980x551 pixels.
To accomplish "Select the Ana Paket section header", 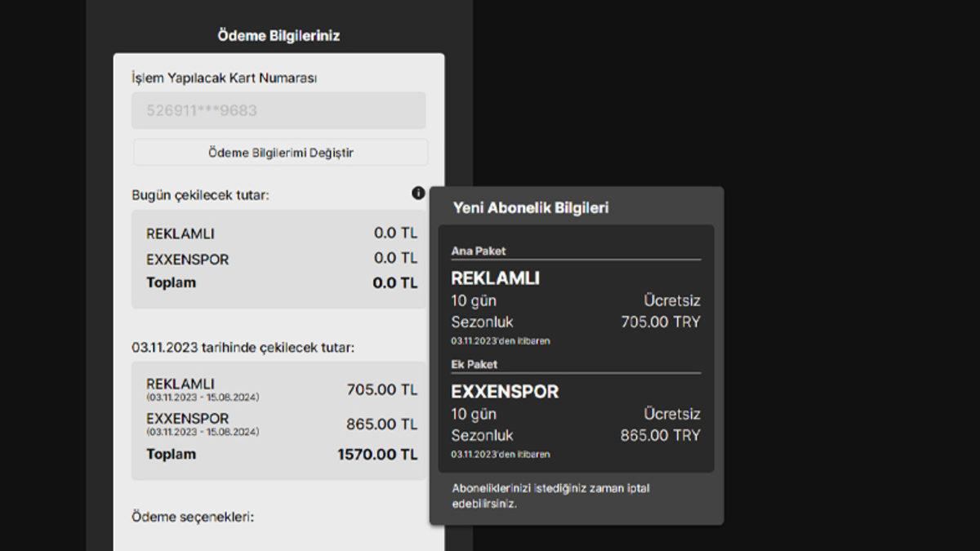I will pos(479,251).
